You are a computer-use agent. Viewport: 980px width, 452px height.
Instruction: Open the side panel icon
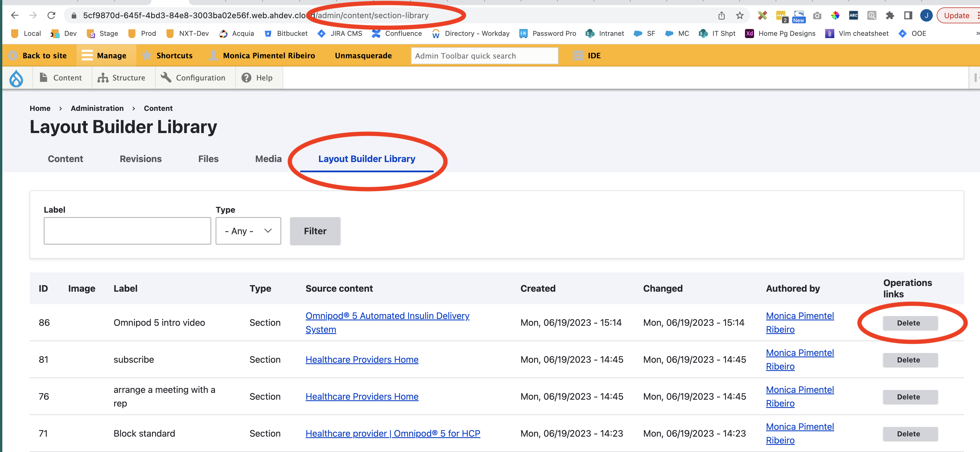coord(908,15)
